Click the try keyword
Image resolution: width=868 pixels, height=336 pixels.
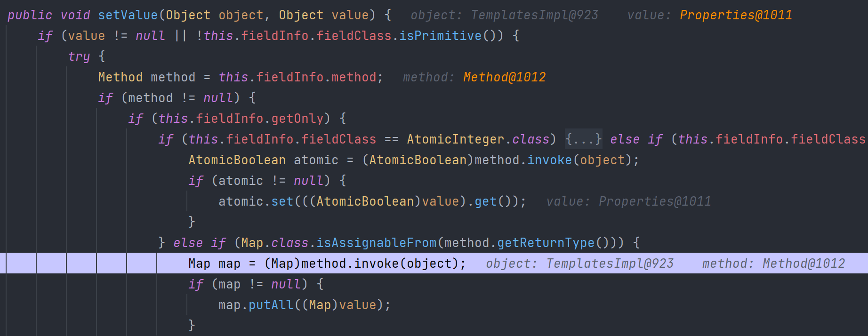[79, 56]
